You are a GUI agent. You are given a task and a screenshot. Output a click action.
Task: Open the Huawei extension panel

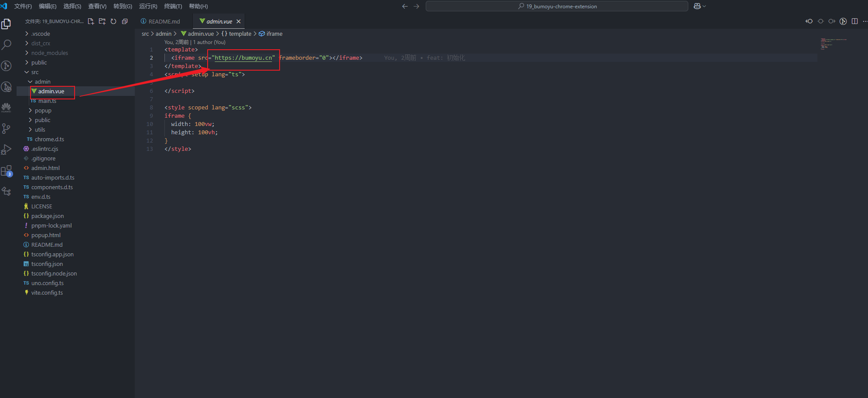point(6,108)
